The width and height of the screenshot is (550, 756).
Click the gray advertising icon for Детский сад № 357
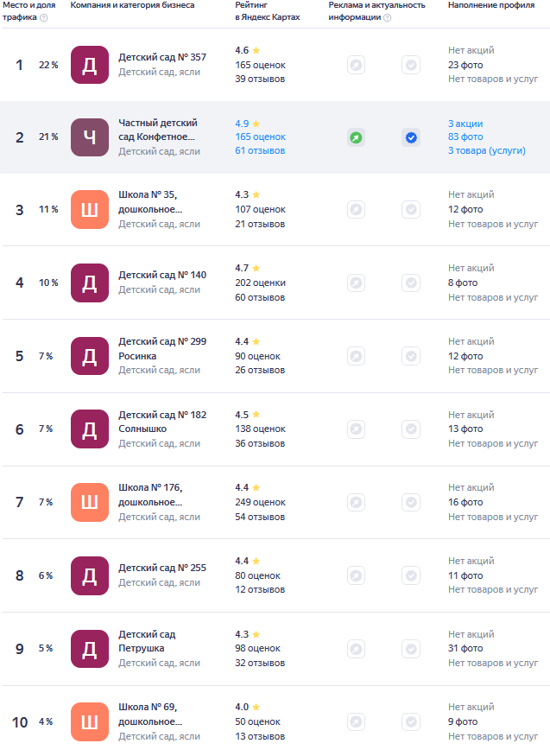click(356, 65)
